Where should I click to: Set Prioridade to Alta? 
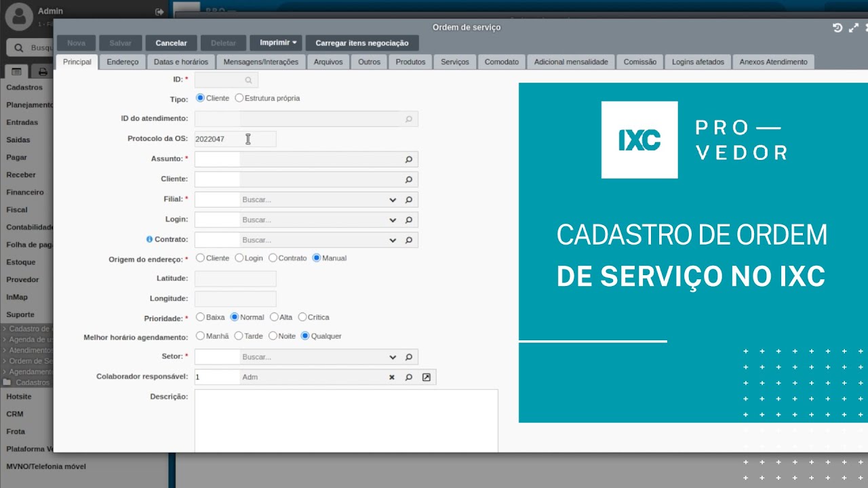pos(274,317)
